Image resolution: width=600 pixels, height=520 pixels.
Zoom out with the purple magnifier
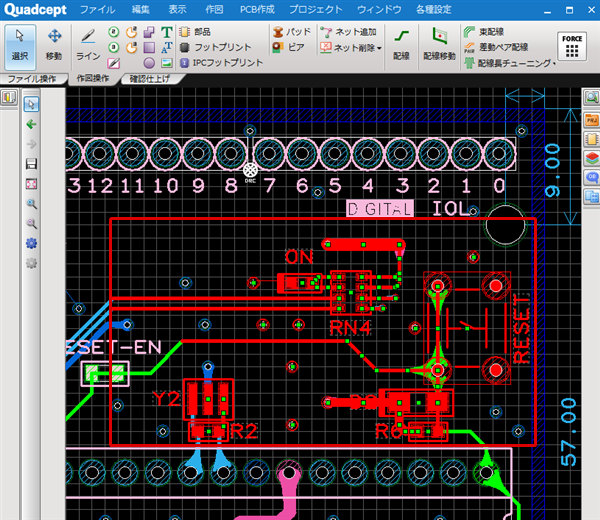tap(31, 223)
